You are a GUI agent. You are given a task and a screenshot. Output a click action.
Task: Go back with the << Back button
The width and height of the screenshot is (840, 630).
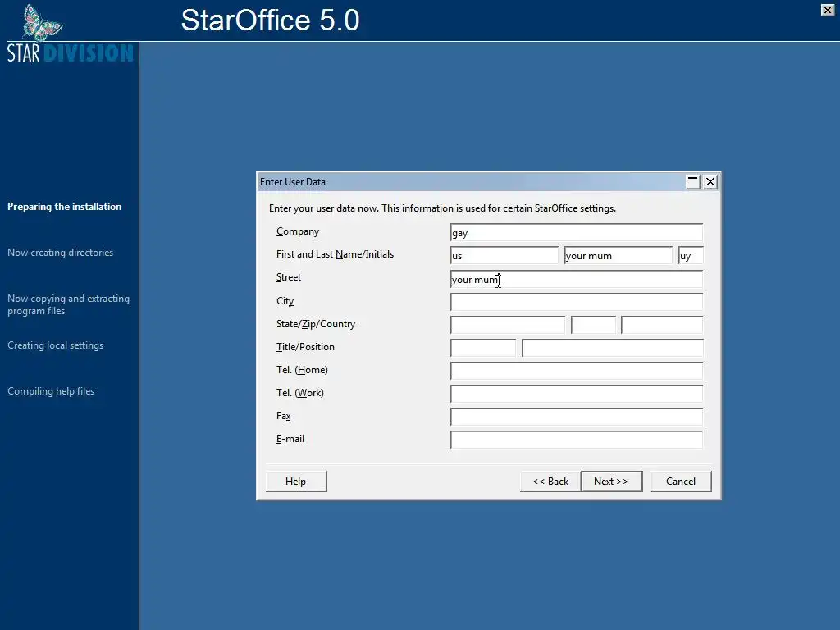pos(550,481)
